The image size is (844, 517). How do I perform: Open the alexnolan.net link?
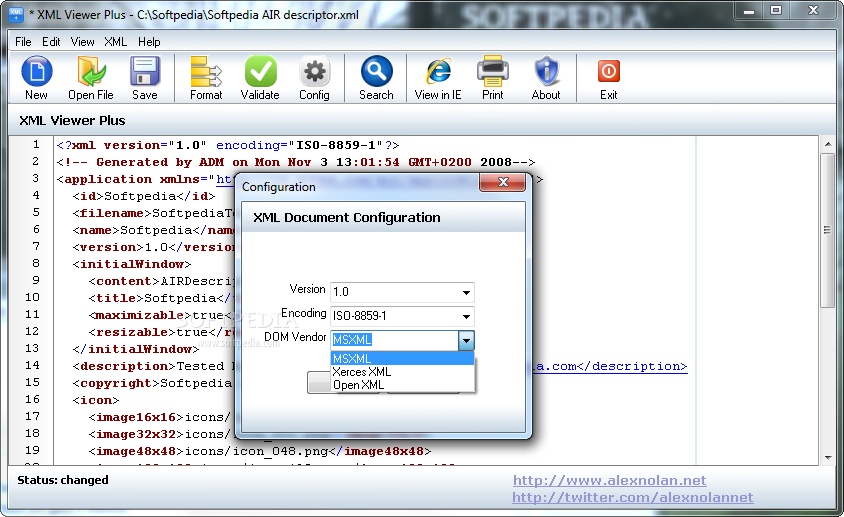(x=609, y=480)
